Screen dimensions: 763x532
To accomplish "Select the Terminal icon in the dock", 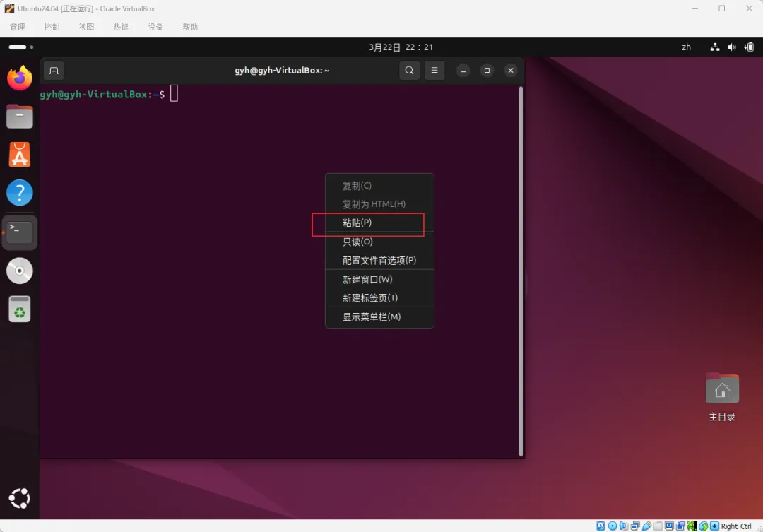I will point(20,232).
